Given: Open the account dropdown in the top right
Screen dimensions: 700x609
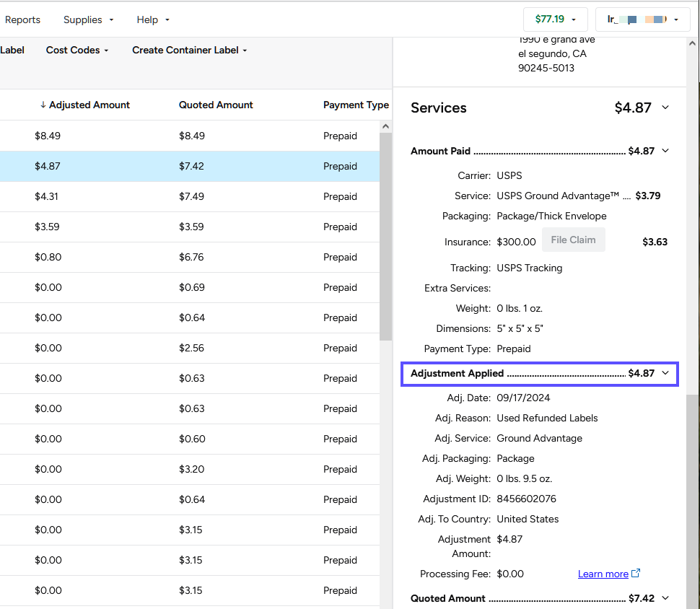Looking at the screenshot, I should pyautogui.click(x=642, y=19).
